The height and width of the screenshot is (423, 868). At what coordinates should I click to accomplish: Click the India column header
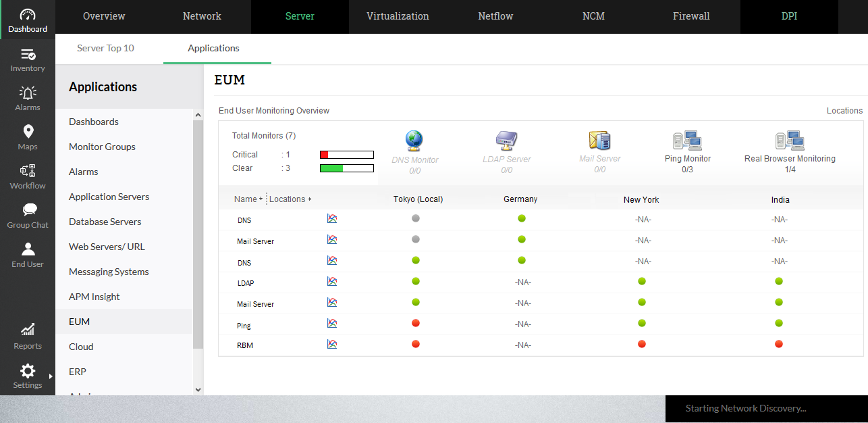[x=780, y=199]
